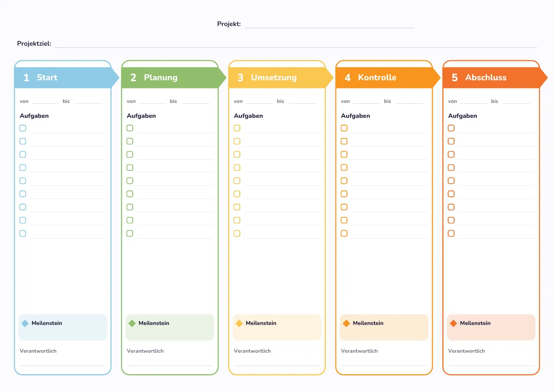The image size is (554, 392).
Task: Click the Meilenstein label in the Start box
Action: pos(47,323)
